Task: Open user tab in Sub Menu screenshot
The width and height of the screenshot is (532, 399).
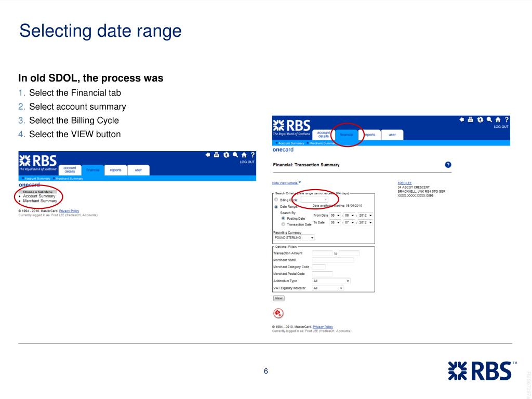Action: 138,170
